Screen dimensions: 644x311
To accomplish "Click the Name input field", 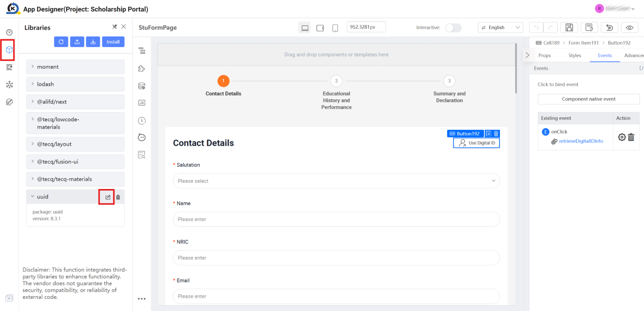I will (x=336, y=219).
